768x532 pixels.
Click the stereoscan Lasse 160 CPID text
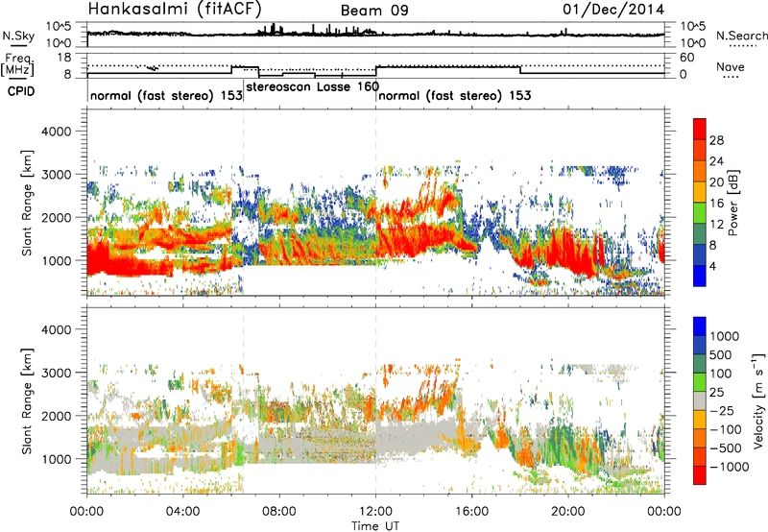[x=313, y=87]
